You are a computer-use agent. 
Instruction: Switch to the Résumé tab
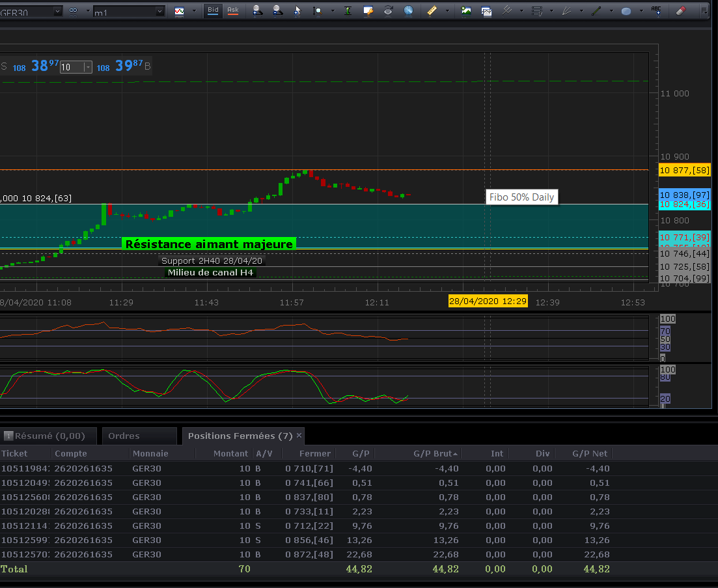coord(49,436)
